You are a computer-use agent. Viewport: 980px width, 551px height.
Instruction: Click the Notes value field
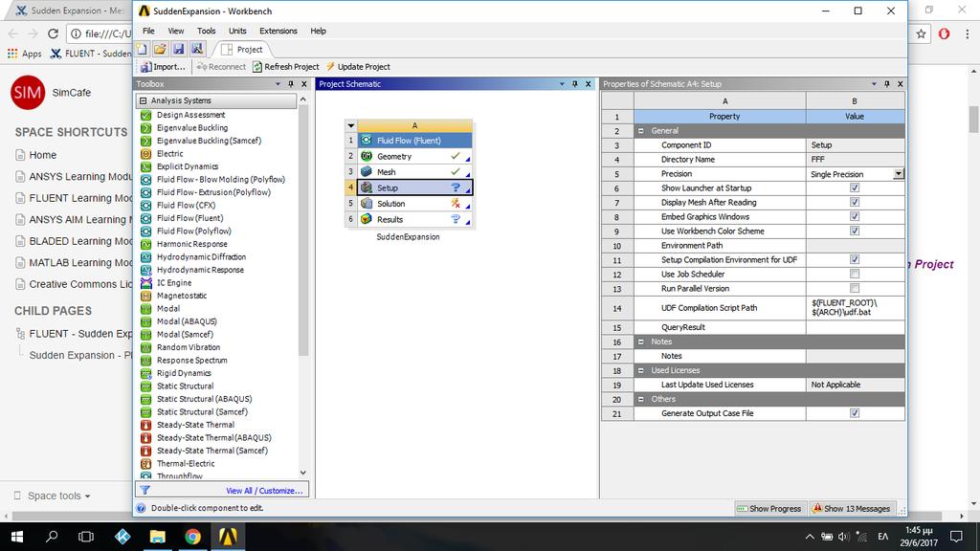[x=855, y=356]
